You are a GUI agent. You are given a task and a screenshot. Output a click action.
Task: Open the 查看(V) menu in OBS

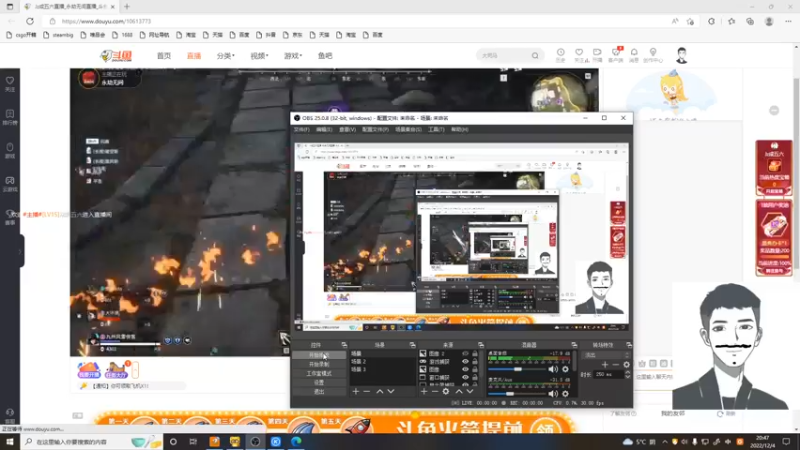click(347, 130)
